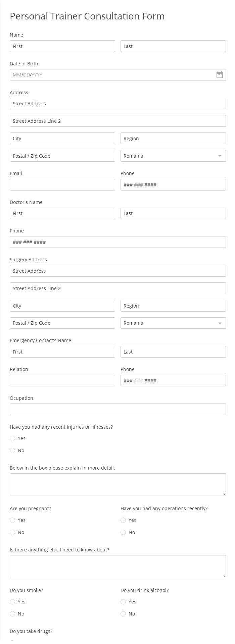This screenshot has width=235, height=644.
Task: Click the textarea resize grip under injury details
Action: coord(224,493)
